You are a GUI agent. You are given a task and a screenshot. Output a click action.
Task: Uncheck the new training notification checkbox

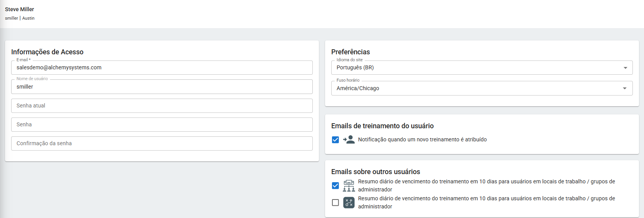coord(335,139)
